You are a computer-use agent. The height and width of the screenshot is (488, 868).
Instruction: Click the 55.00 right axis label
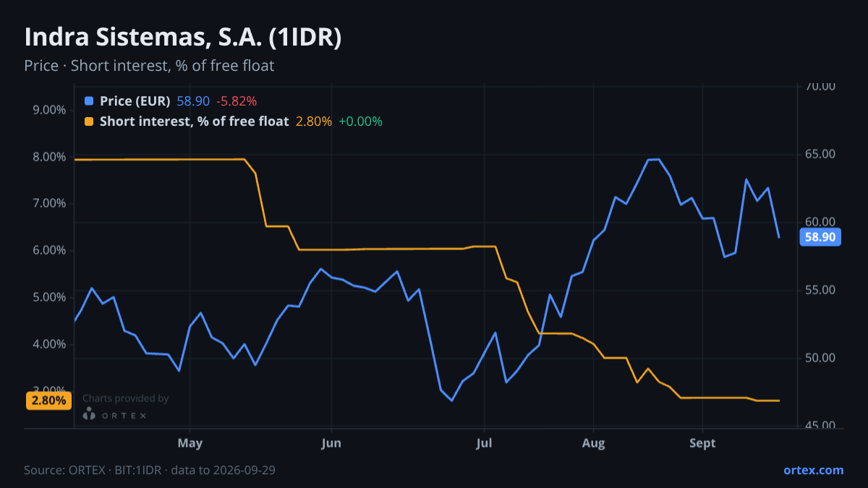click(x=820, y=291)
